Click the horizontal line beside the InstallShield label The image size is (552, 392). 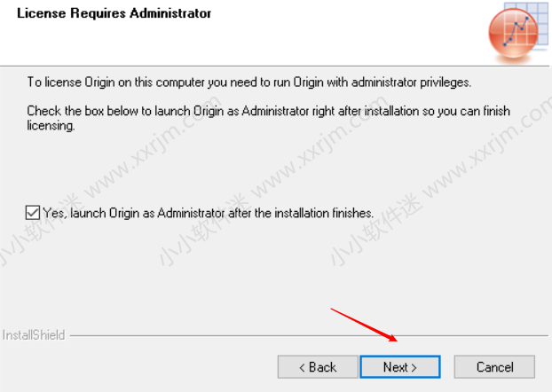coord(309,336)
